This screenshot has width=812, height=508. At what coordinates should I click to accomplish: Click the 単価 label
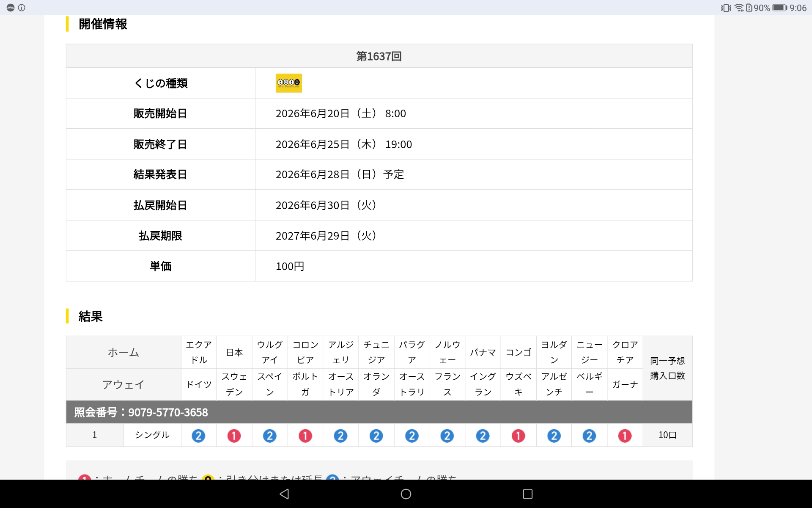pyautogui.click(x=161, y=266)
